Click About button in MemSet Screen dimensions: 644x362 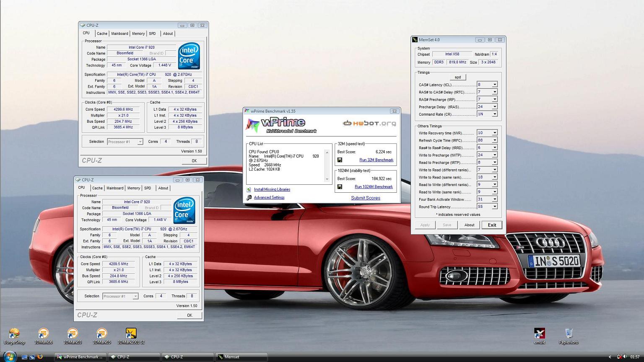(x=469, y=225)
